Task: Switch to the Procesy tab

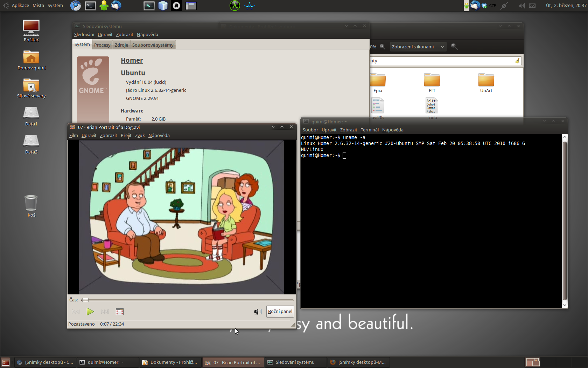Action: pos(102,45)
